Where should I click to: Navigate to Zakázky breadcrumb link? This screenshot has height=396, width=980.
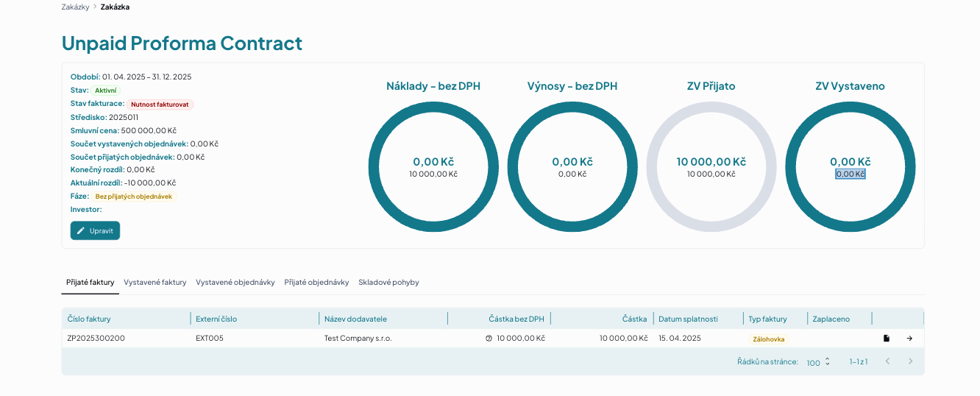coord(75,7)
